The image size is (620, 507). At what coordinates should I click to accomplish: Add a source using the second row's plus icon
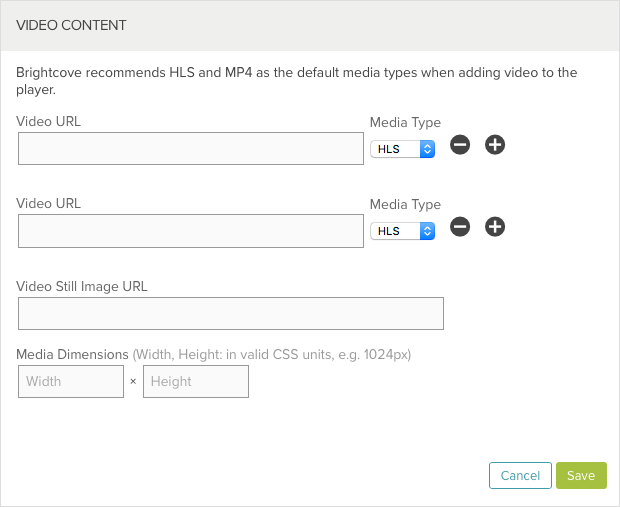(495, 227)
